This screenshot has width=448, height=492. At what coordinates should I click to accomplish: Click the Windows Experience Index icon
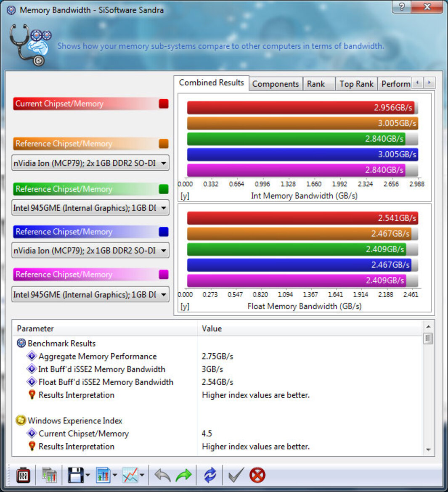(21, 421)
